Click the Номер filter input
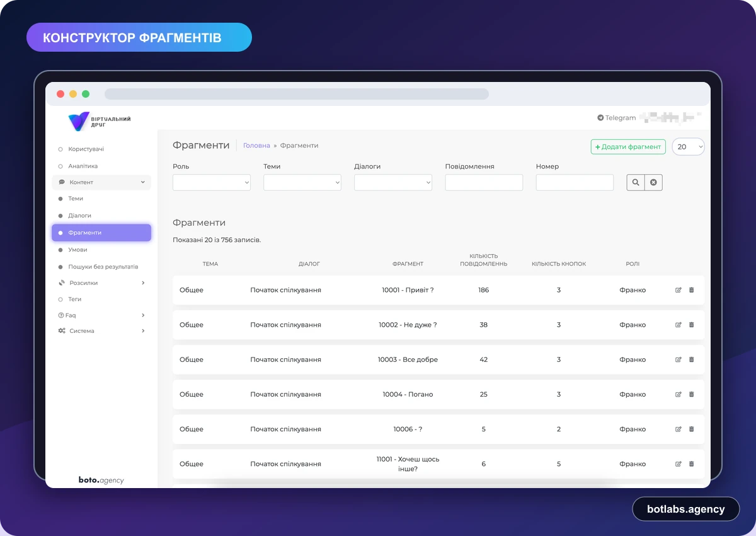The image size is (756, 536). coord(575,182)
